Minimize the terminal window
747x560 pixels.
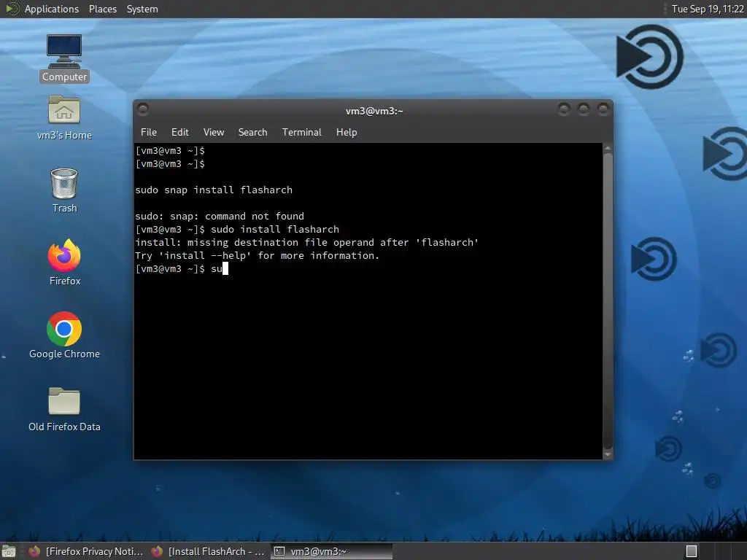(x=564, y=109)
